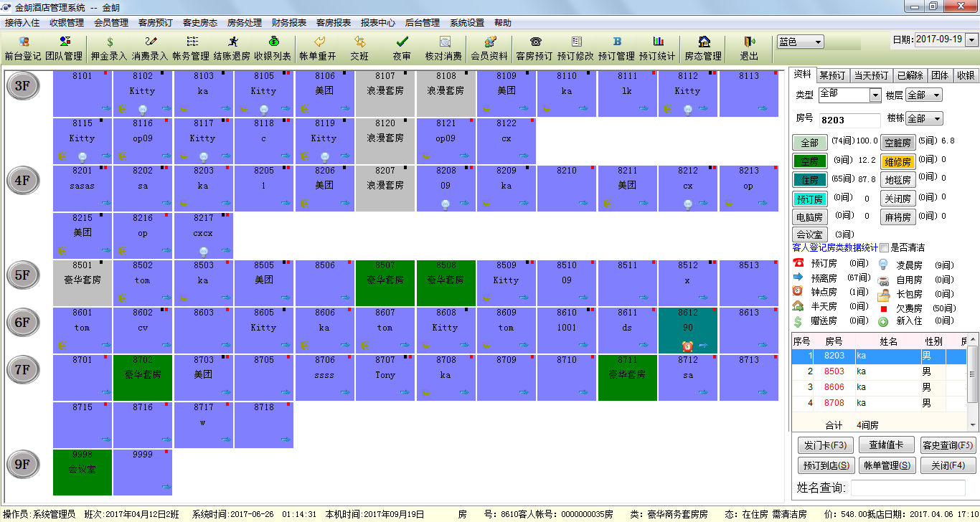This screenshot has height=522, width=980.
Task: Open 预订管理 reservation management
Action: coord(616,49)
